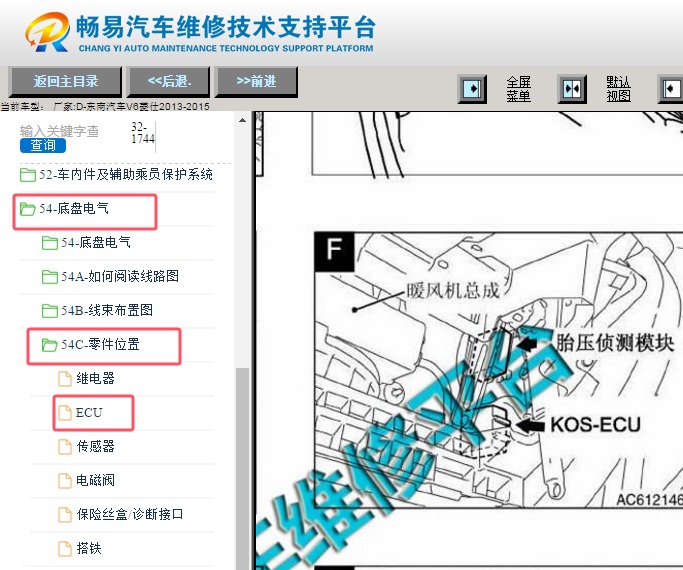683x570 pixels.
Task: Click the document icon beside ECU
Action: click(65, 413)
